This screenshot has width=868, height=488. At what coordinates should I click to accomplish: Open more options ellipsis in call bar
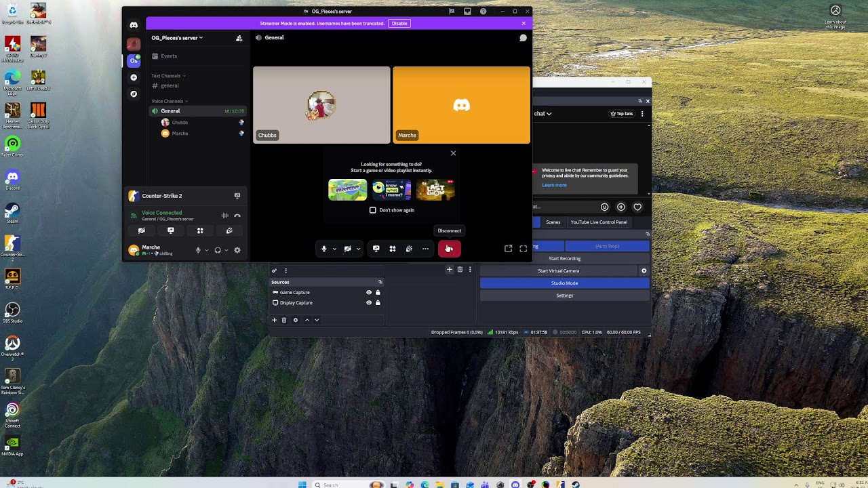tap(425, 249)
